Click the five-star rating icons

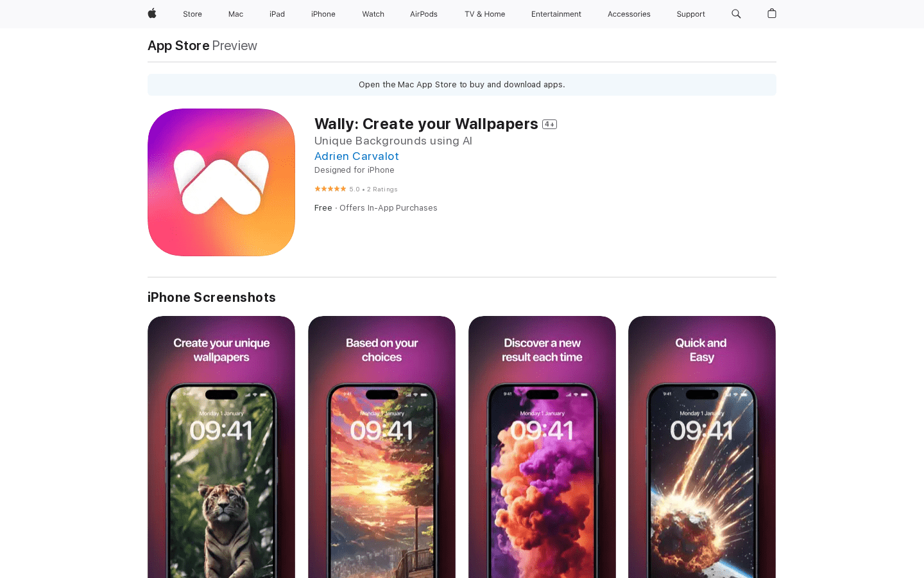point(330,189)
